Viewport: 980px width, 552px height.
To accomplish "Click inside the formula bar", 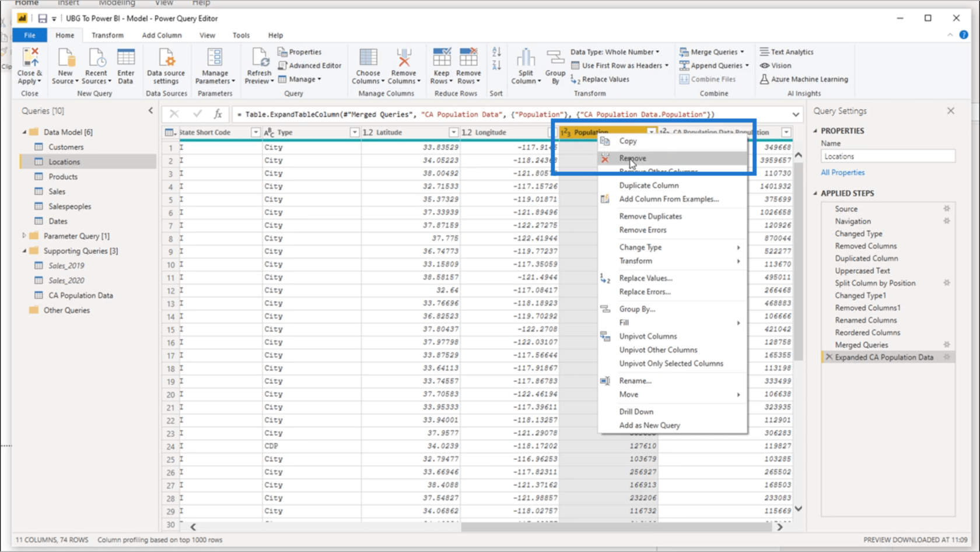I will [510, 114].
